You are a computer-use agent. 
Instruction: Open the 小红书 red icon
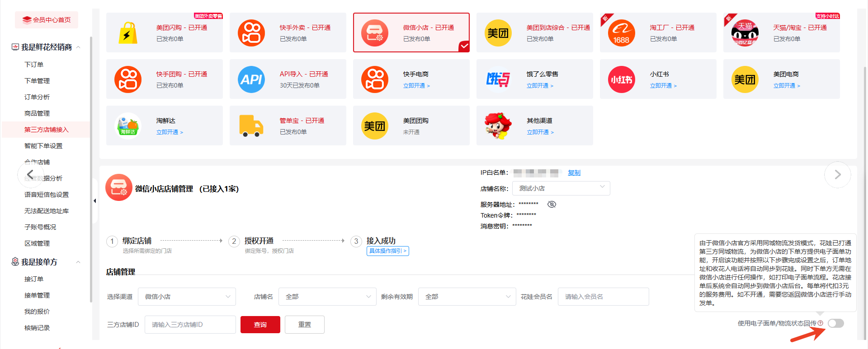[621, 79]
